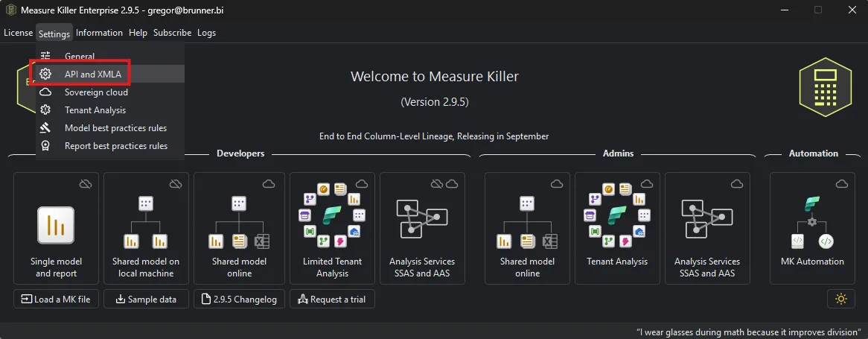Minimize the Measure Killer window
The height and width of the screenshot is (339, 868).
[785, 10]
